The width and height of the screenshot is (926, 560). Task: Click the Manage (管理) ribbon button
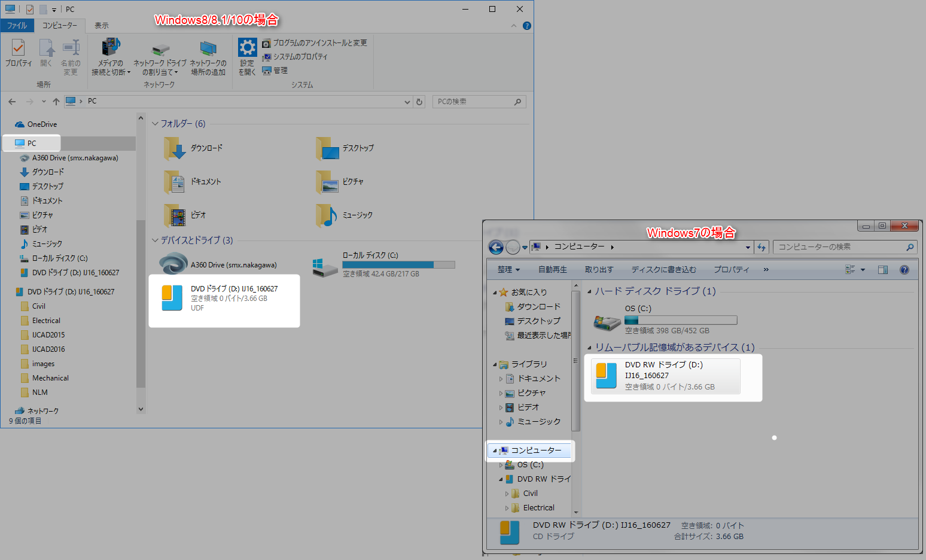click(x=275, y=71)
